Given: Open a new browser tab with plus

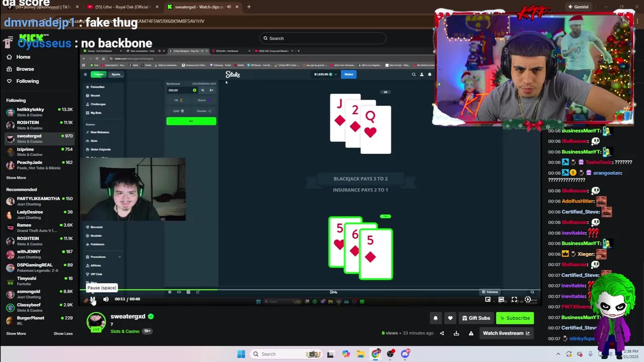Looking at the screenshot, I should 249,7.
